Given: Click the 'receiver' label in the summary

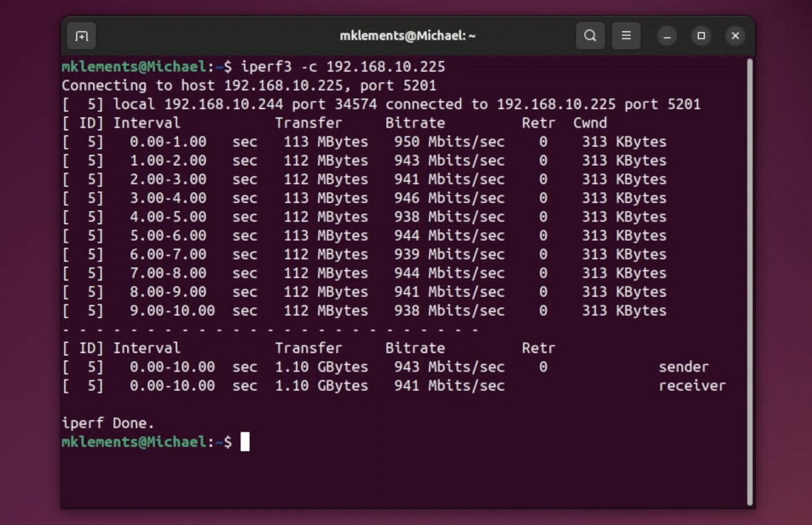Looking at the screenshot, I should (692, 386).
